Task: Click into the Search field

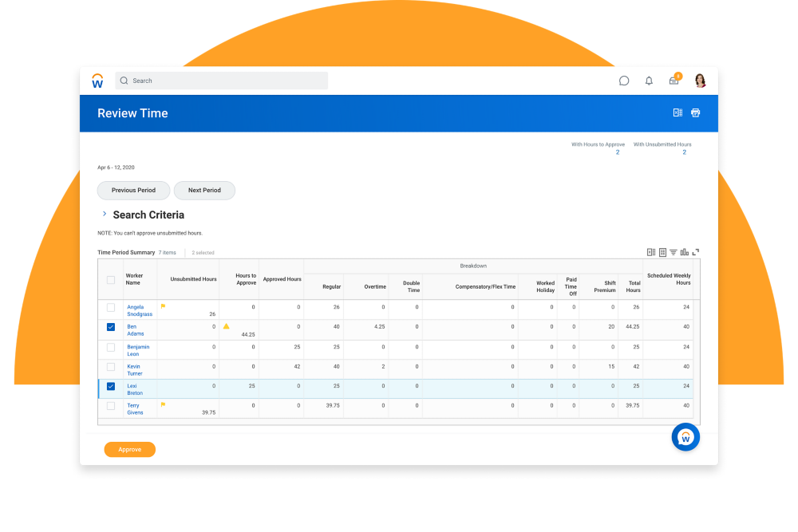Action: coord(223,81)
